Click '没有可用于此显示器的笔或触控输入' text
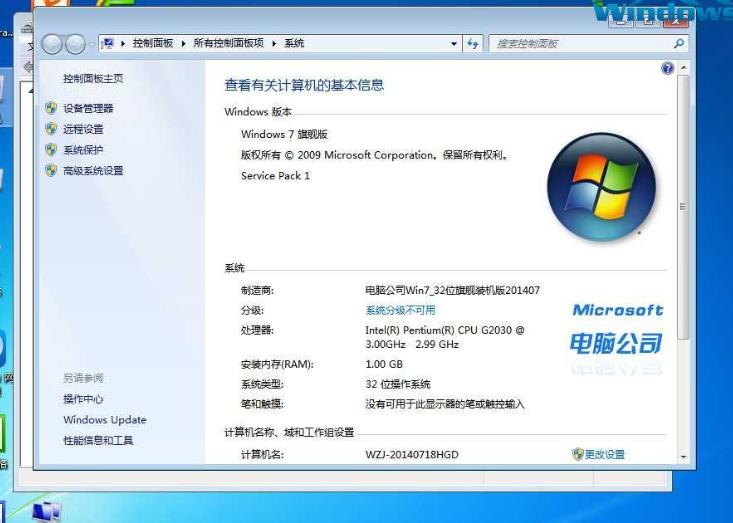Viewport: 733px width, 523px height. click(x=445, y=404)
